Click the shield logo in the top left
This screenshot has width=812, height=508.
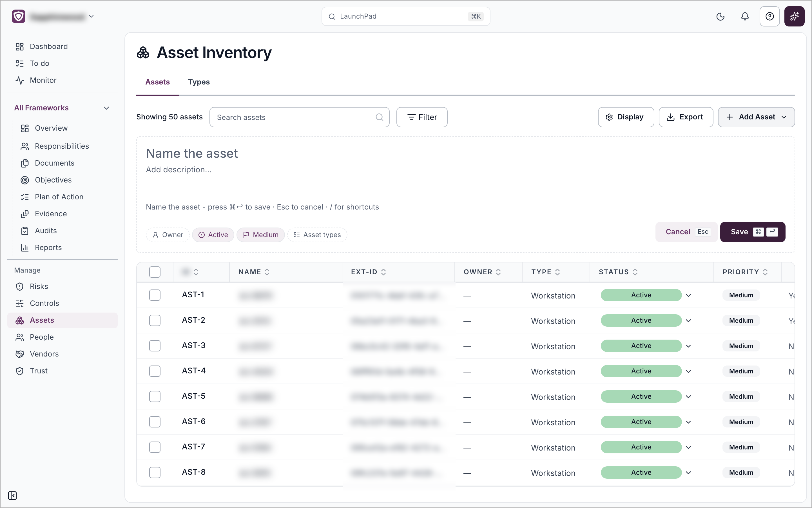pos(19,16)
